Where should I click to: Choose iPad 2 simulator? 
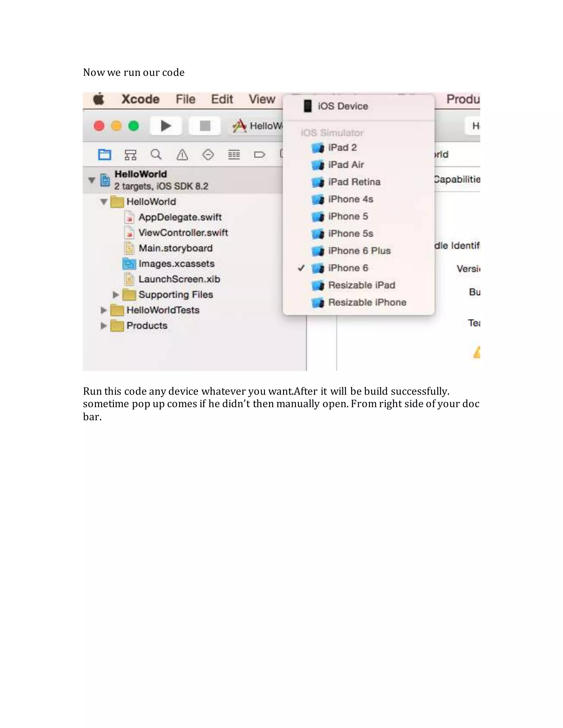[x=358, y=148]
